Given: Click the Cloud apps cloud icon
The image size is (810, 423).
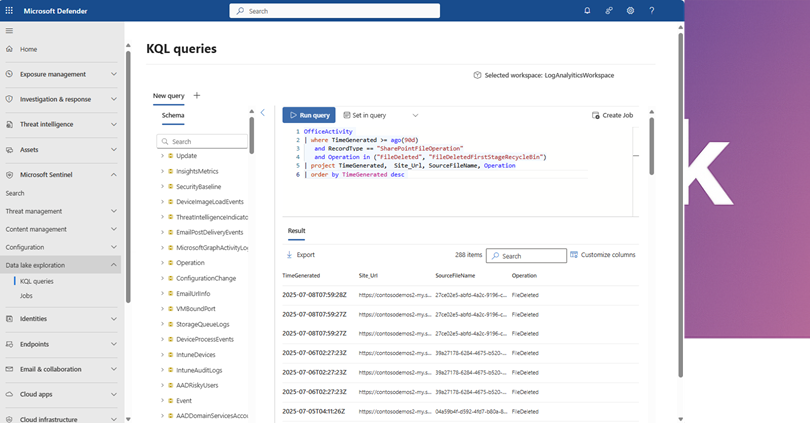Looking at the screenshot, I should (9, 394).
